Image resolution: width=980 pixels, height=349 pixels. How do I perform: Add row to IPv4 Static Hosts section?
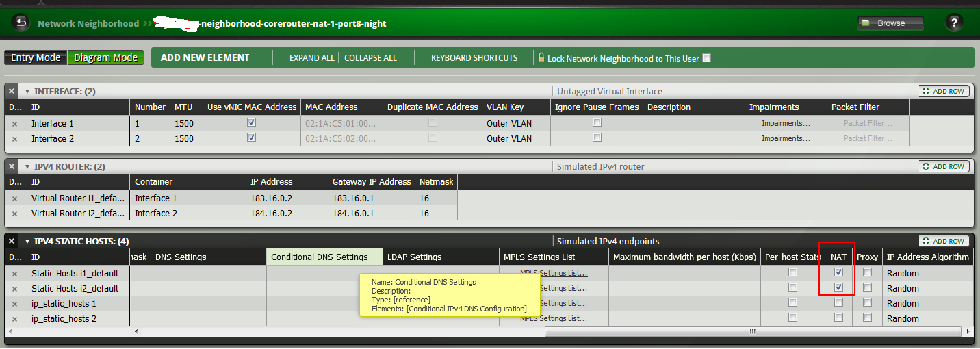pyautogui.click(x=944, y=241)
